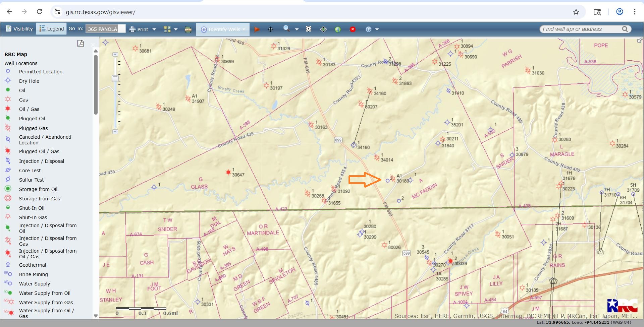The image size is (644, 327).
Task: Open the Visibility layers panel
Action: pyautogui.click(x=19, y=29)
